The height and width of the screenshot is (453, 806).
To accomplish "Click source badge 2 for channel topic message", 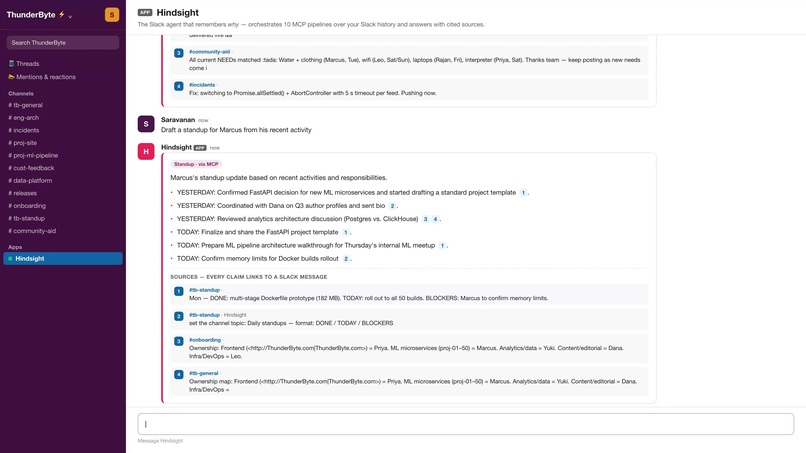I will pos(178,316).
